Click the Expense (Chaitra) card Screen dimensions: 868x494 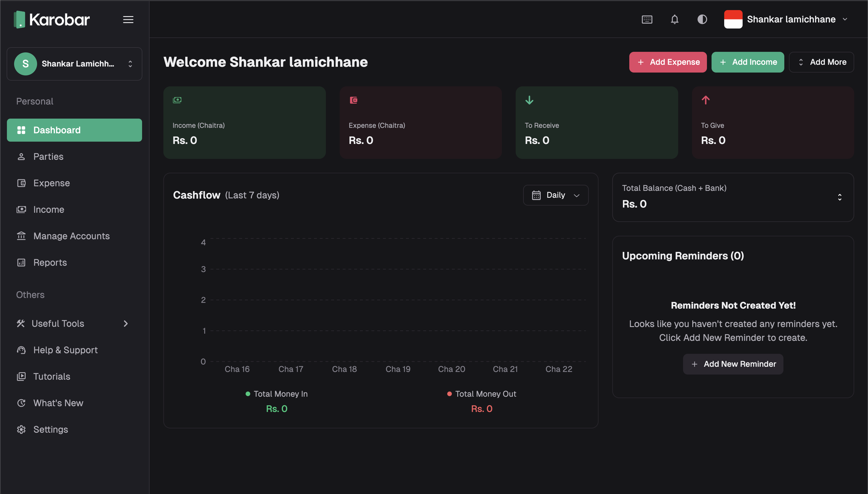(x=420, y=122)
